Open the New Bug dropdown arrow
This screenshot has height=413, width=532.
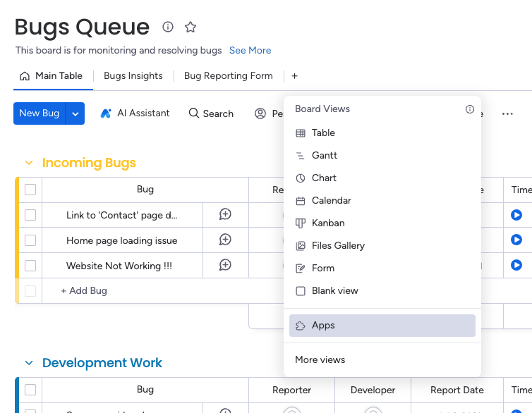[75, 113]
